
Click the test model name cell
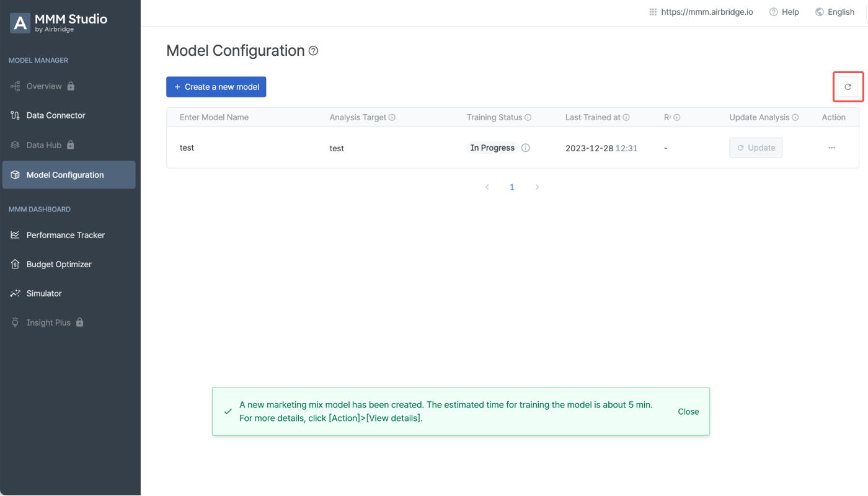[187, 148]
